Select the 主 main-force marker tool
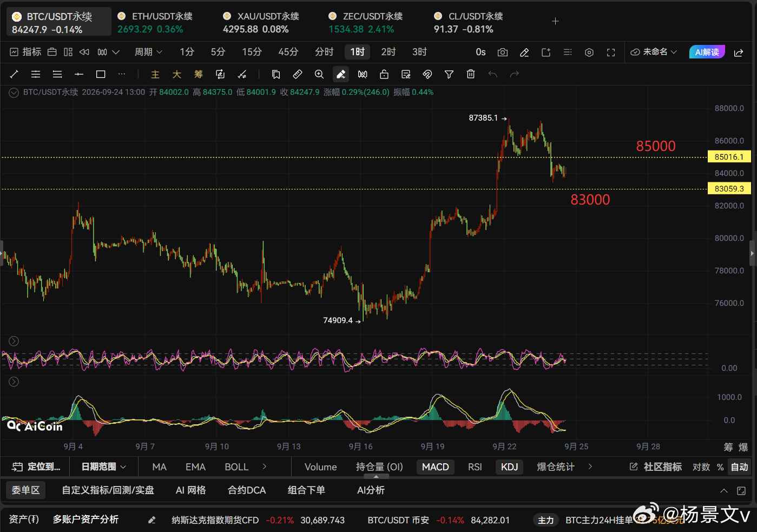 [x=155, y=74]
